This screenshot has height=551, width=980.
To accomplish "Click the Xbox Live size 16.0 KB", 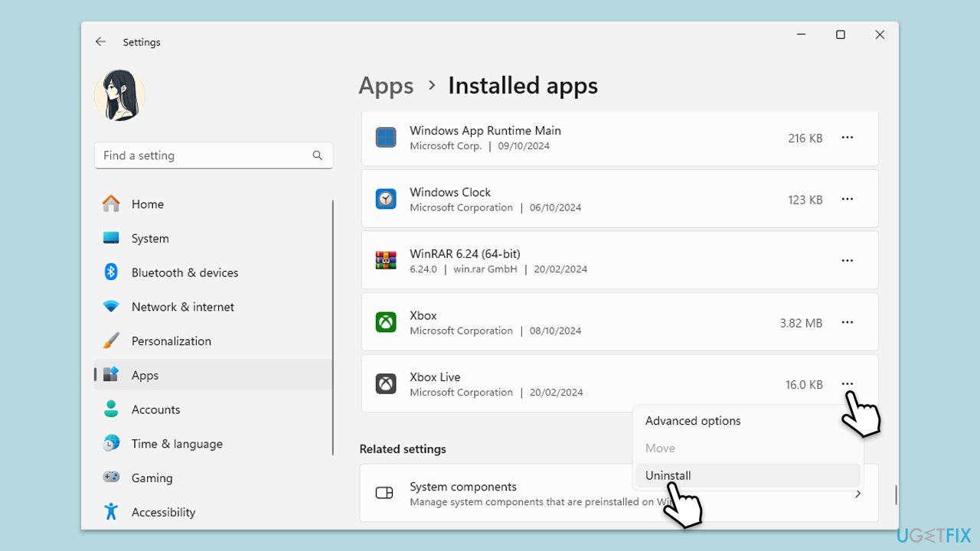I will coord(804,385).
